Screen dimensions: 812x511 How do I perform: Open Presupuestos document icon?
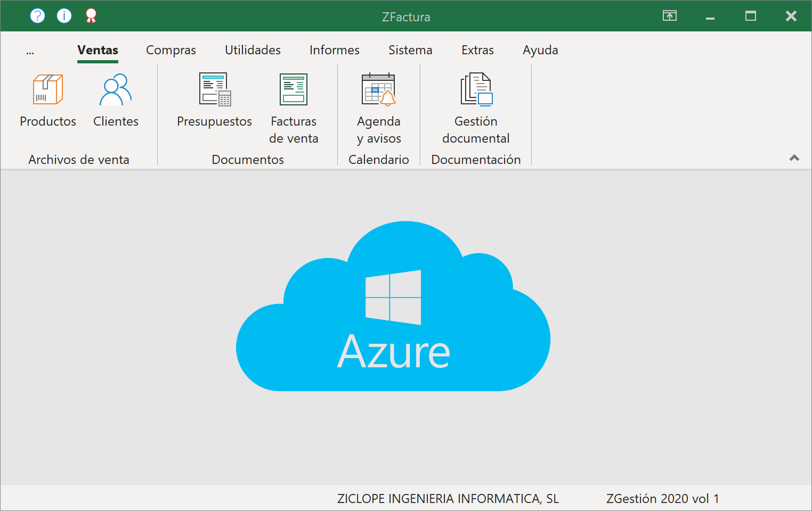coord(215,89)
